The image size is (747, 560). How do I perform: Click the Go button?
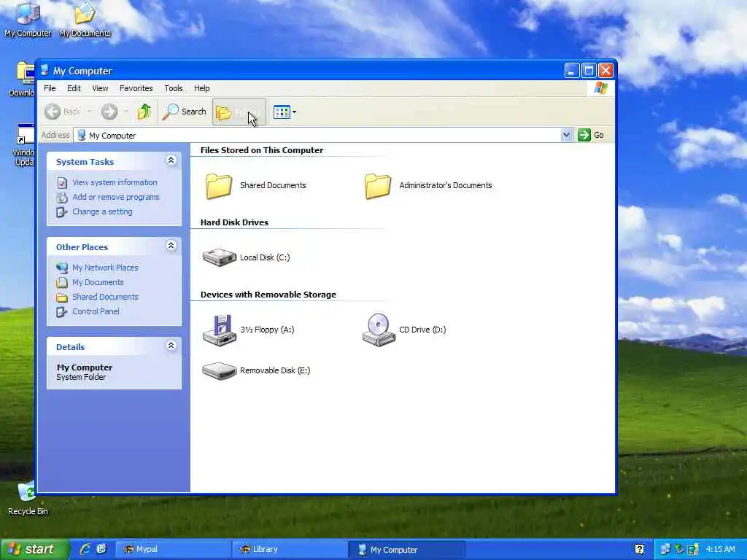(x=591, y=135)
